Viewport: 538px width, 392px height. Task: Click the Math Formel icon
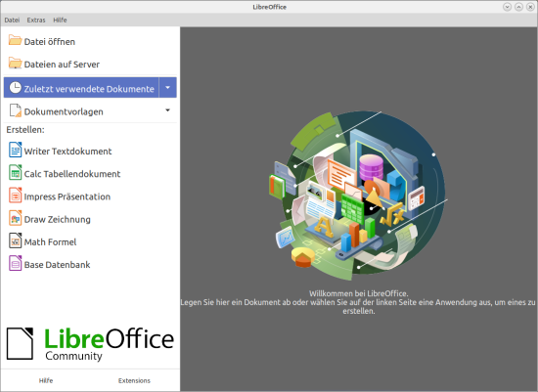tap(15, 240)
